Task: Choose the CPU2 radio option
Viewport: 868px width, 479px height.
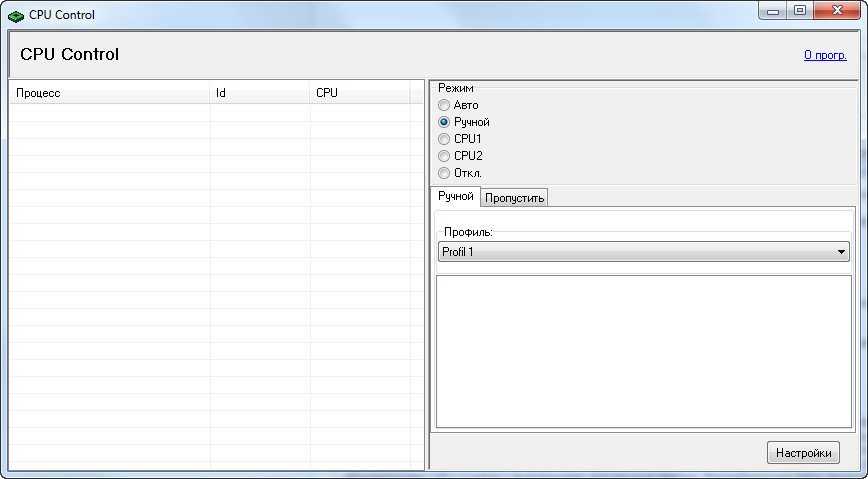Action: pyautogui.click(x=445, y=156)
